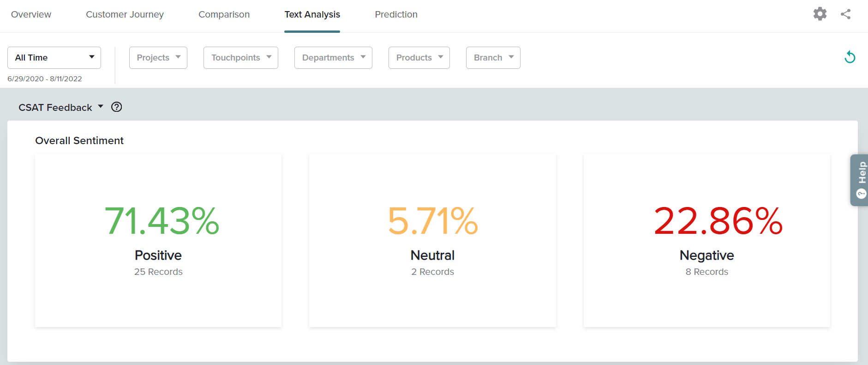Switch to the Prediction tab
The image size is (868, 365).
pos(396,14)
